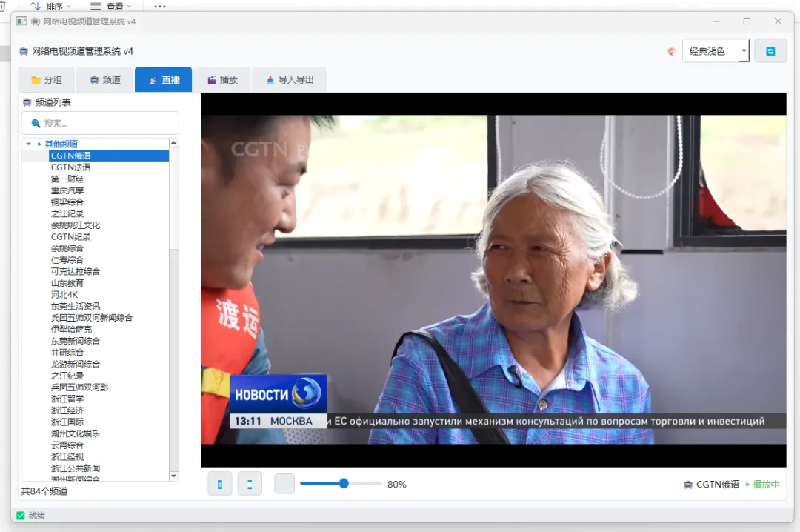Select channel 可克达拉综合

pos(75,272)
